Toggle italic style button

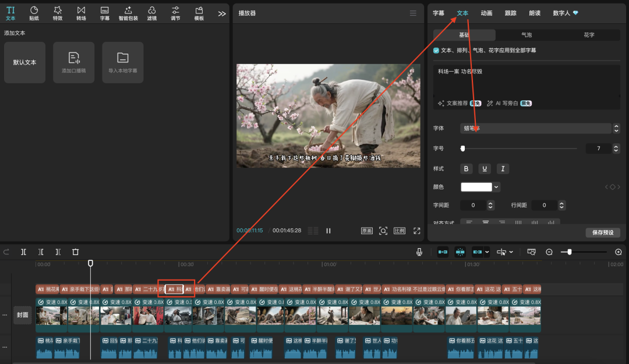502,168
